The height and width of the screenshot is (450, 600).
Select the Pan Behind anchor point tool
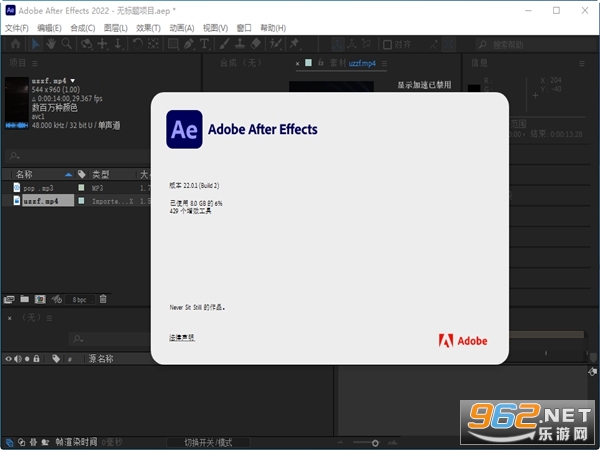[153, 44]
